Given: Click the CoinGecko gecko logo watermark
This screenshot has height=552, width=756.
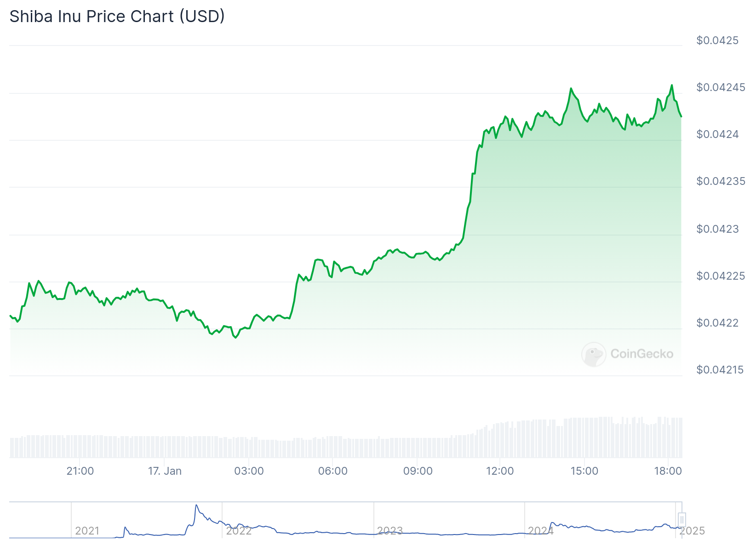Looking at the screenshot, I should coord(594,354).
